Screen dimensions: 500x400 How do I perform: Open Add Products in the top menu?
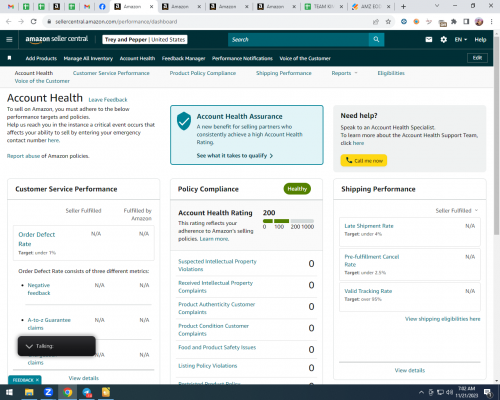[x=41, y=58]
